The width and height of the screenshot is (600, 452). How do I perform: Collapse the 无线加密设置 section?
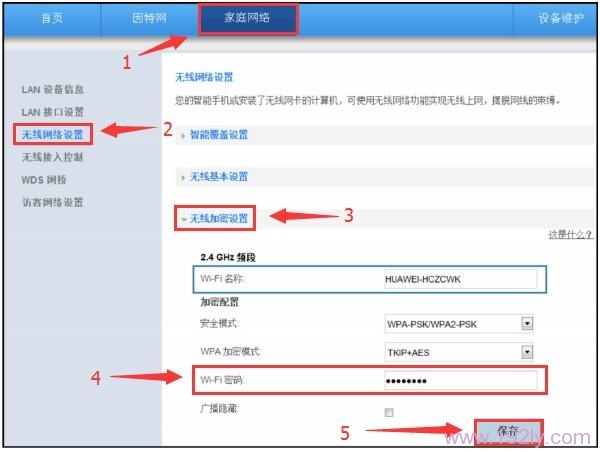click(x=218, y=217)
